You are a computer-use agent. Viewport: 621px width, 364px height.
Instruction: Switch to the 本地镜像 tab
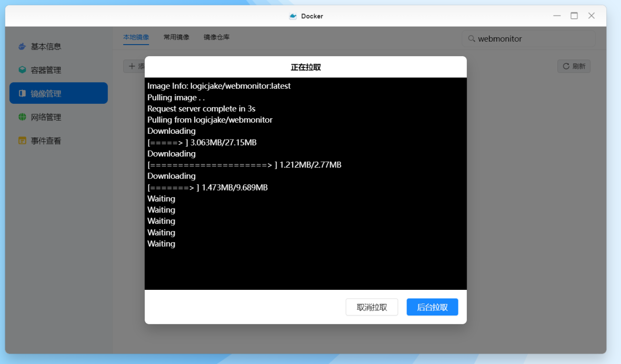(x=136, y=37)
